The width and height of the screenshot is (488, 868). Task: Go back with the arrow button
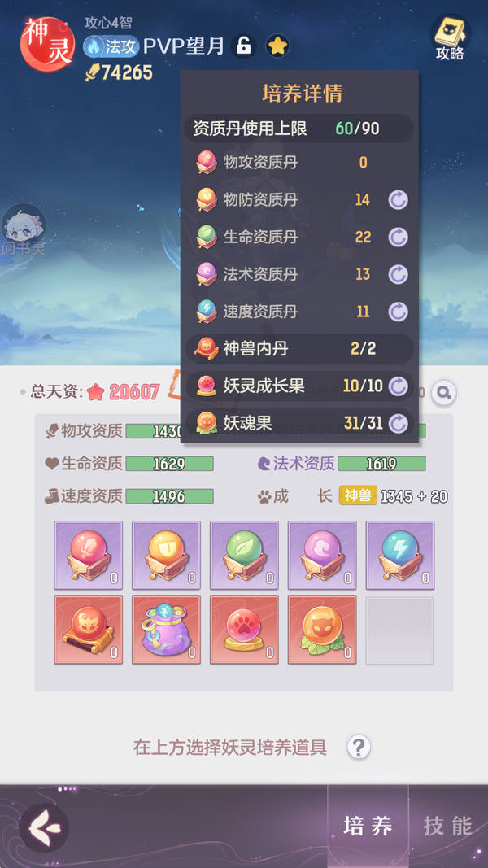pos(44,828)
